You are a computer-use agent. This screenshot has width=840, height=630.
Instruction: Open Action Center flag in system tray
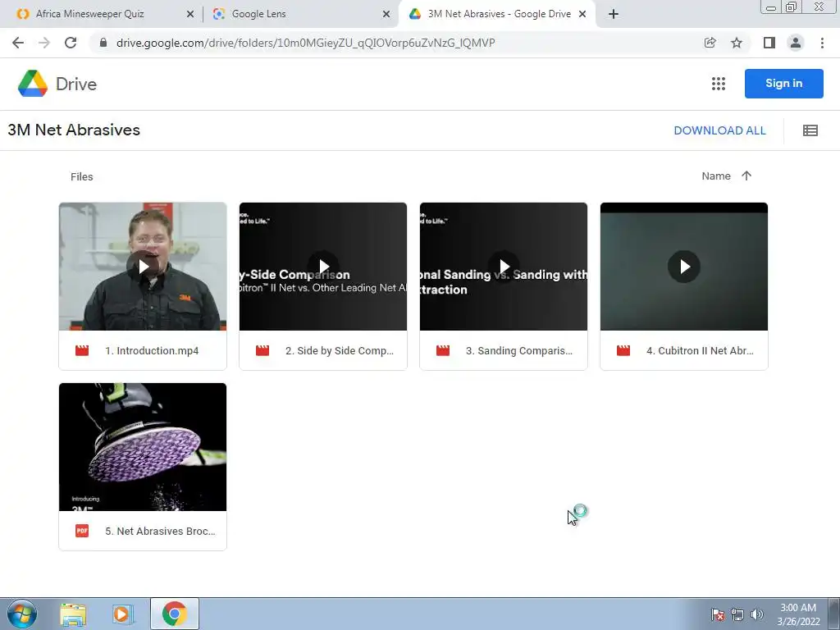click(x=718, y=614)
